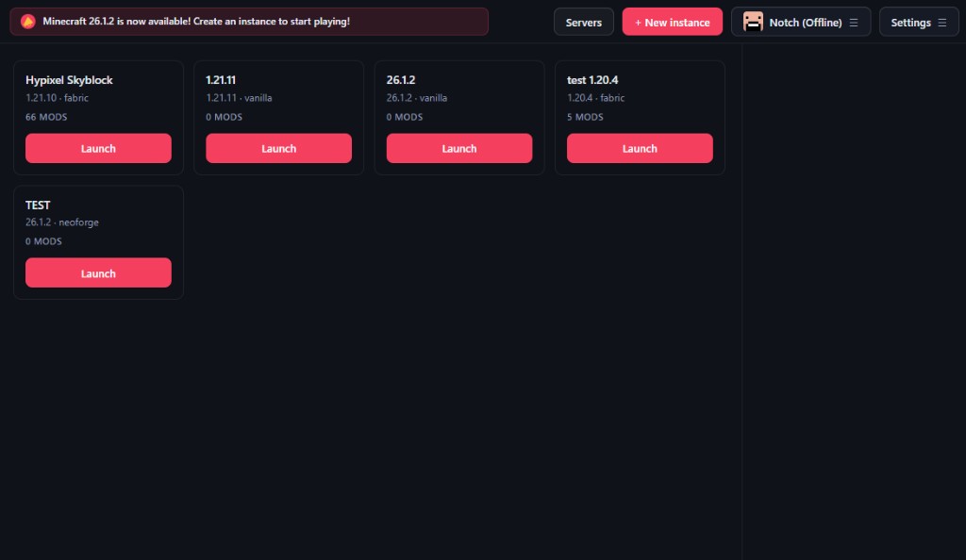Viewport: 966px width, 560px height.
Task: Click Notch player avatar head icon
Action: click(753, 22)
